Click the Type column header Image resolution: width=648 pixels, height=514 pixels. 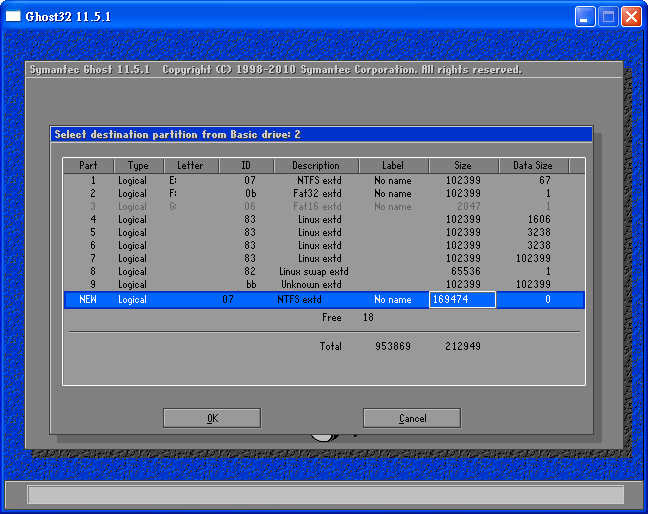pyautogui.click(x=138, y=166)
